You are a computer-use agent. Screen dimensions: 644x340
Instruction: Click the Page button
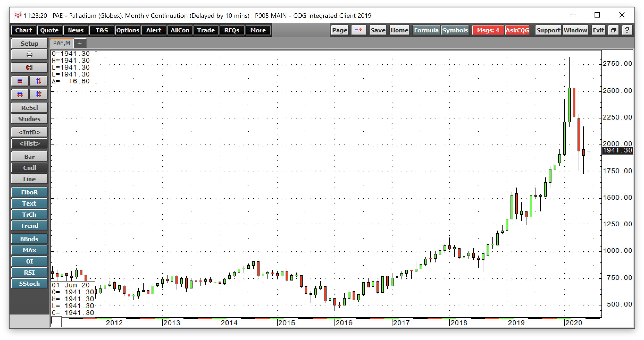pyautogui.click(x=340, y=30)
